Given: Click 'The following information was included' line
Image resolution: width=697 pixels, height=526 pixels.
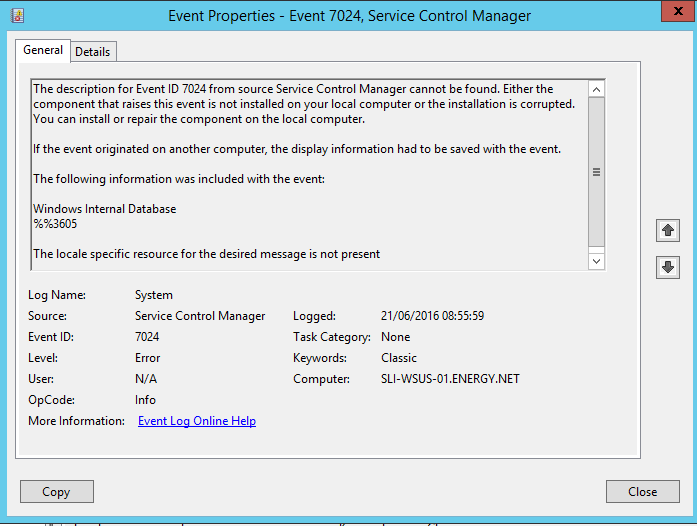Looking at the screenshot, I should pyautogui.click(x=179, y=179).
